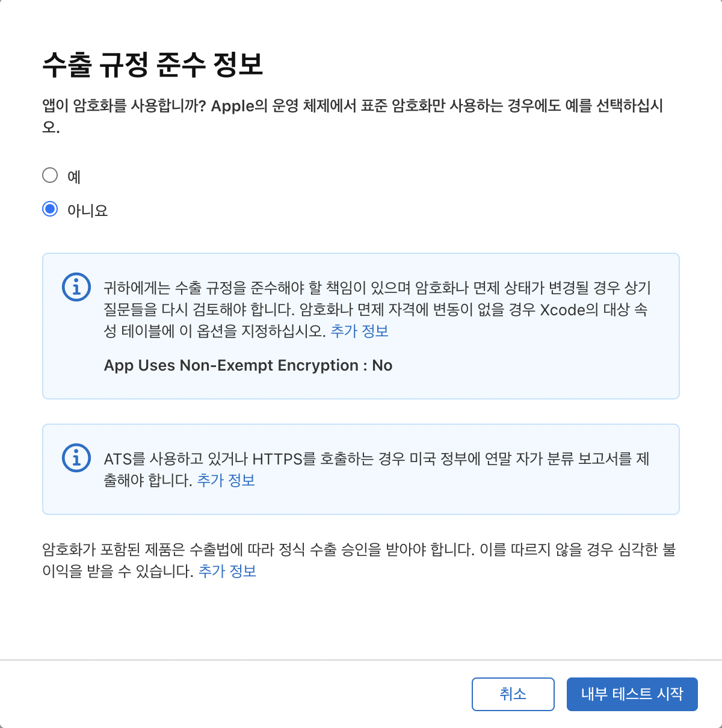
Task: Click the '예' label text
Action: (x=74, y=176)
